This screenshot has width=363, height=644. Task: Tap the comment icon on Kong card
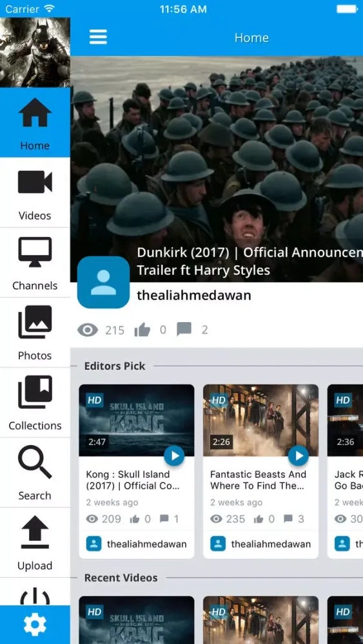pos(164,518)
